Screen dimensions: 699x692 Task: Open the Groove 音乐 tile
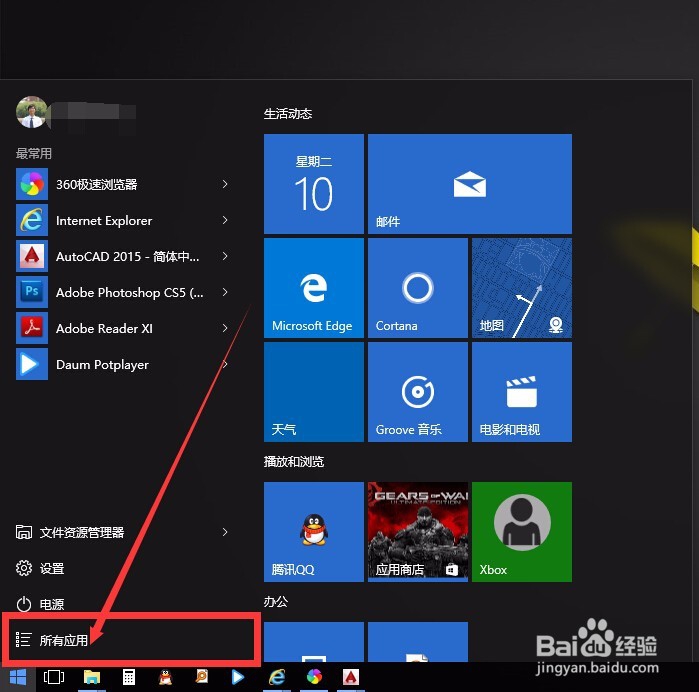click(418, 392)
